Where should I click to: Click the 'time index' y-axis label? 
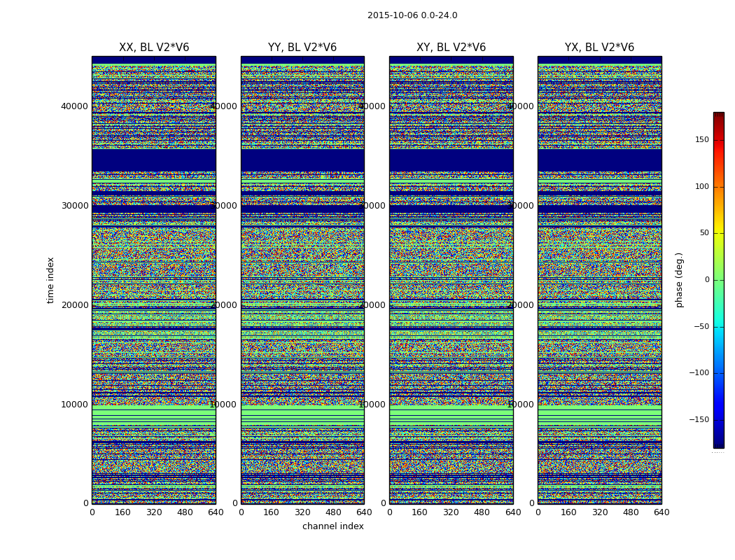click(50, 280)
